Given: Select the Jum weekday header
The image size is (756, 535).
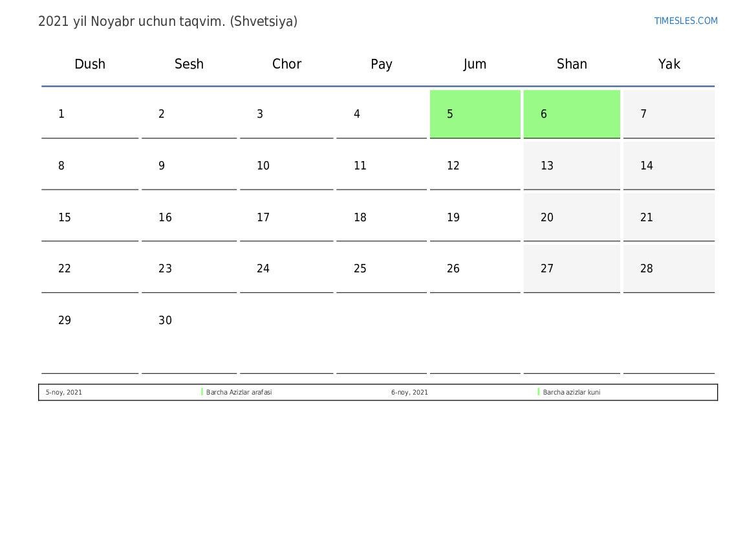Looking at the screenshot, I should pyautogui.click(x=475, y=64).
